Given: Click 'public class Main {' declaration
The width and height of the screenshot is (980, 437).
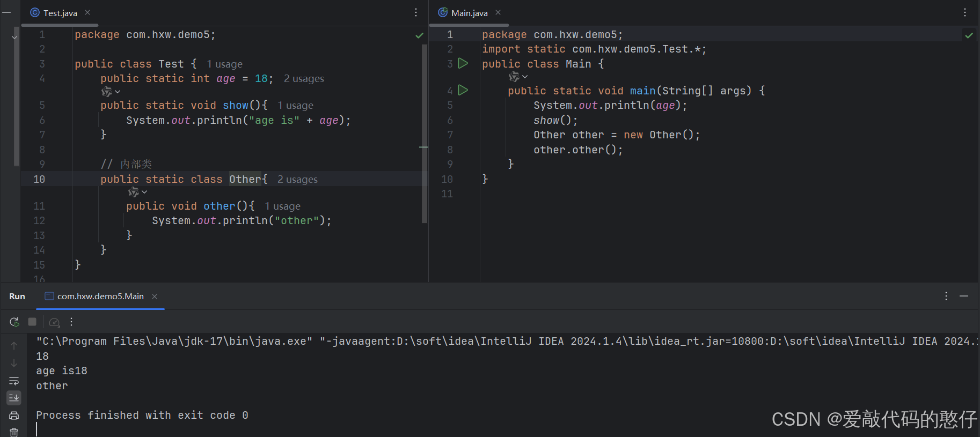Looking at the screenshot, I should click(543, 64).
